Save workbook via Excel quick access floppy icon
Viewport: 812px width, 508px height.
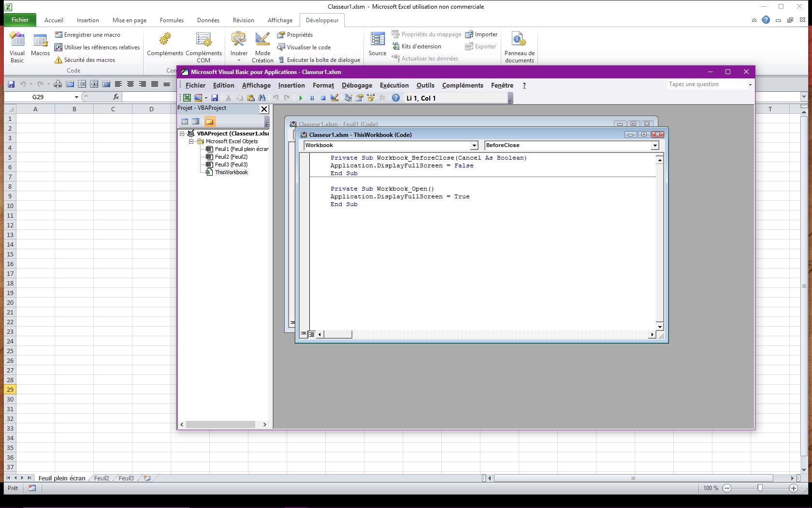coord(11,84)
